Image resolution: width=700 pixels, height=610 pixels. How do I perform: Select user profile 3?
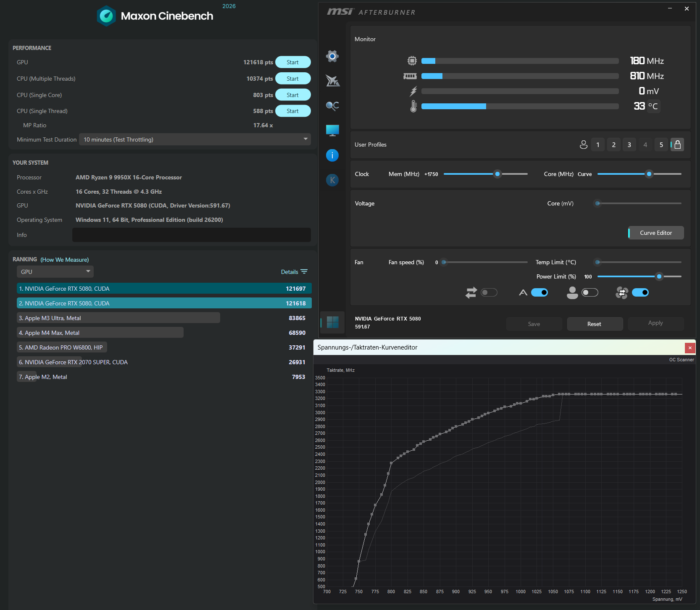pyautogui.click(x=629, y=145)
